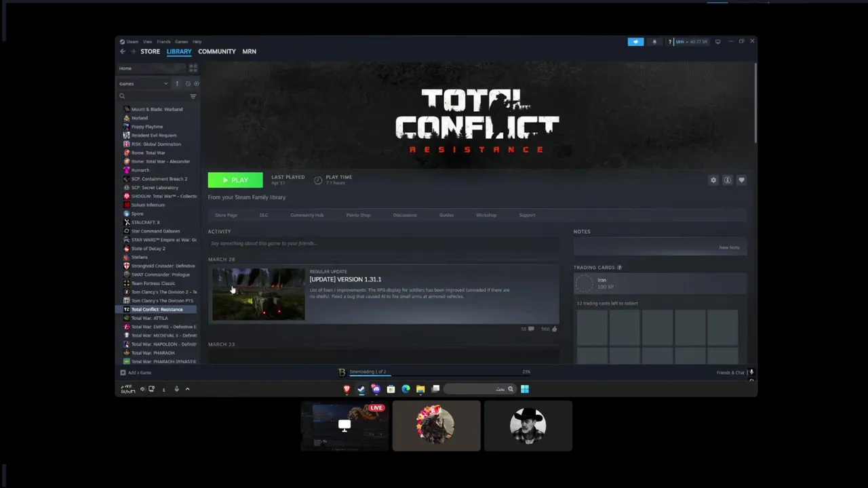Image resolution: width=868 pixels, height=488 pixels.
Task: Toggle taskbar microphone icon
Action: 176,389
